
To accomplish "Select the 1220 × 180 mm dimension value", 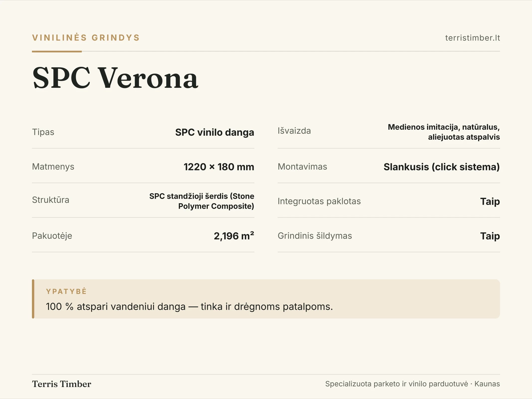I will 219,167.
